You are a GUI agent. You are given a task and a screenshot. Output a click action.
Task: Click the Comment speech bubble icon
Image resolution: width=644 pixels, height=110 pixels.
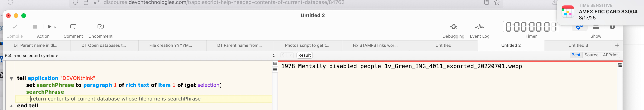[x=73, y=27]
